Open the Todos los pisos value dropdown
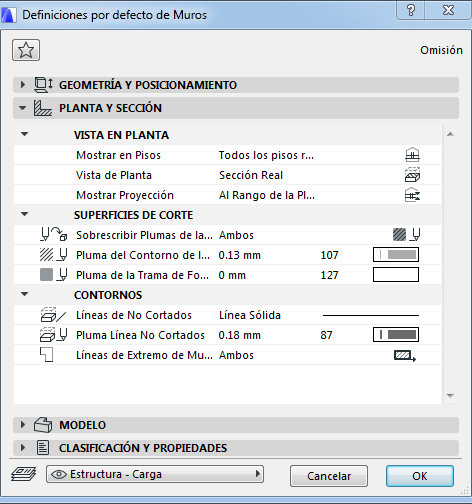This screenshot has width=472, height=504. tap(266, 155)
